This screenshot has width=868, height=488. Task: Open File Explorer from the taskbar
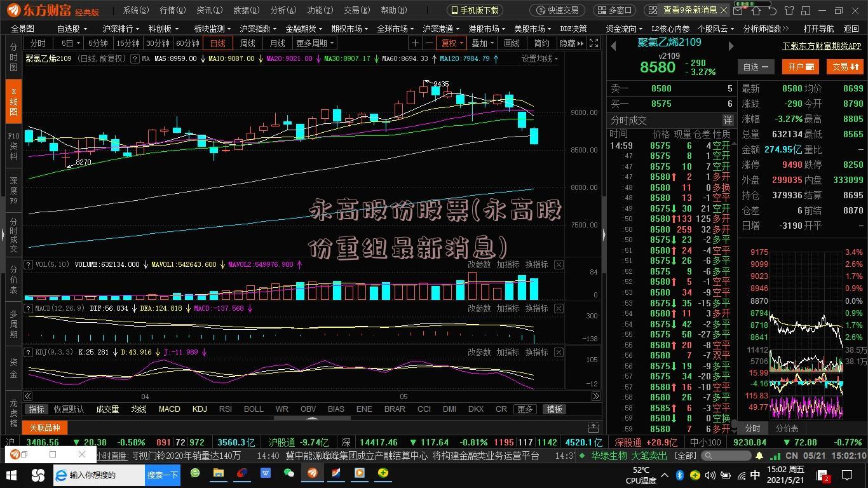click(219, 473)
